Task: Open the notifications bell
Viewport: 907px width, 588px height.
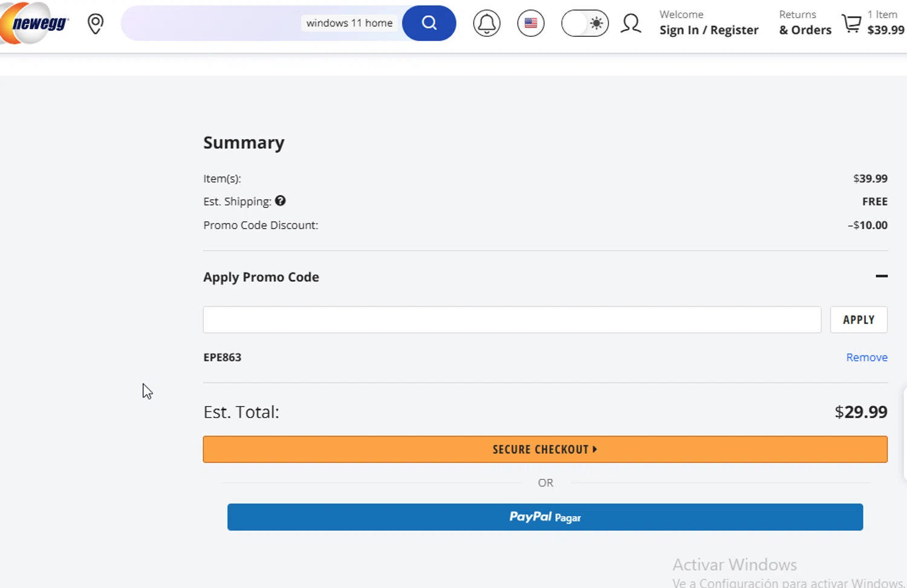Action: [x=487, y=24]
